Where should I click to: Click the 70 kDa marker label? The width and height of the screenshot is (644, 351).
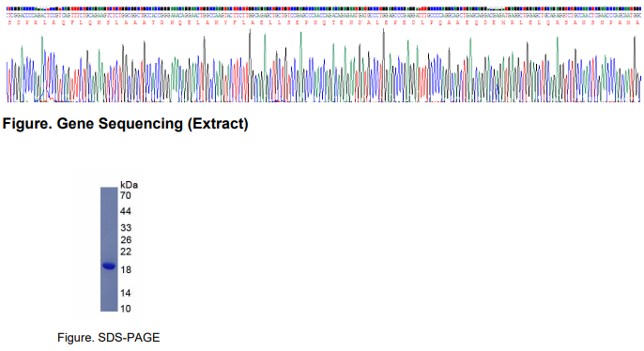point(126,195)
